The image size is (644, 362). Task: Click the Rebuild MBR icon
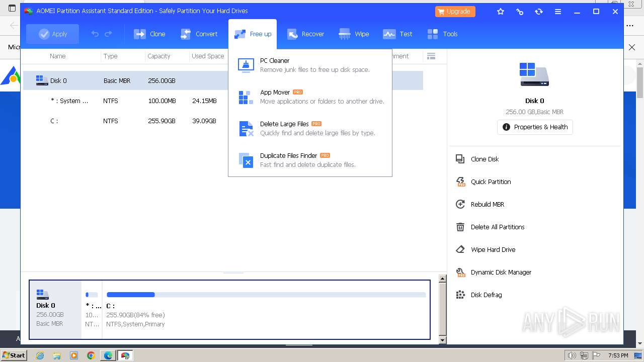point(460,204)
